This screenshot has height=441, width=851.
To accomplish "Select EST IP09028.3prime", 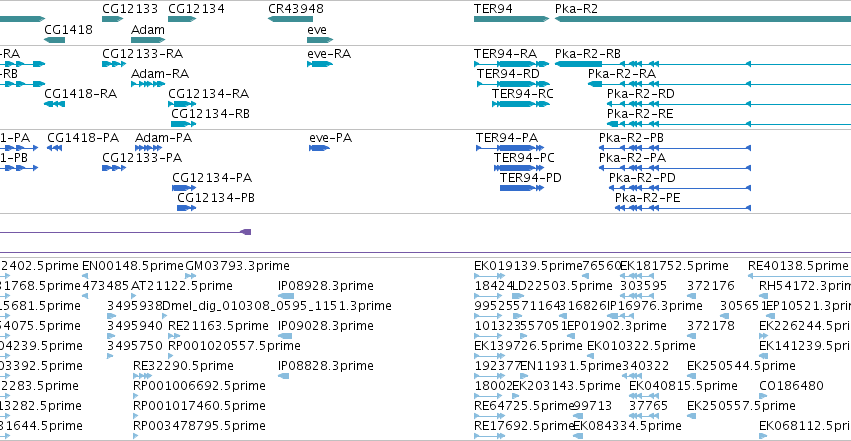I will pos(284,336).
